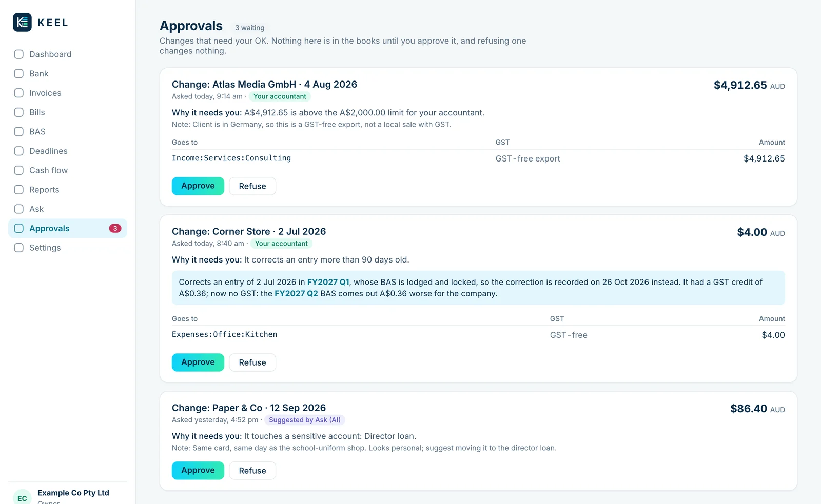Refuse the Paper & Co change

pos(252,471)
